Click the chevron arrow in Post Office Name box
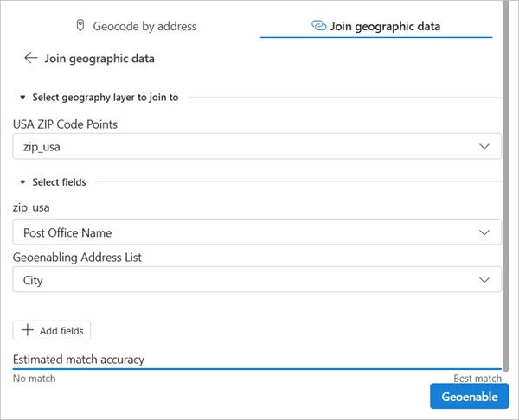 pyautogui.click(x=484, y=232)
